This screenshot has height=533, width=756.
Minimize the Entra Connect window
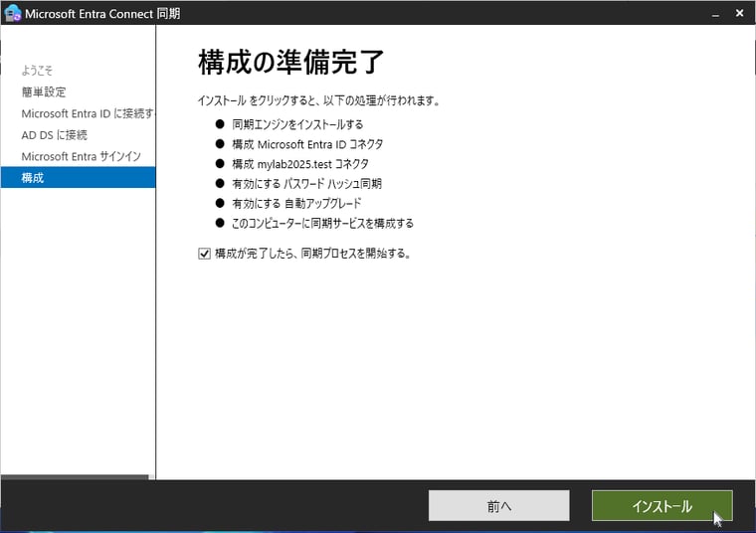(715, 14)
